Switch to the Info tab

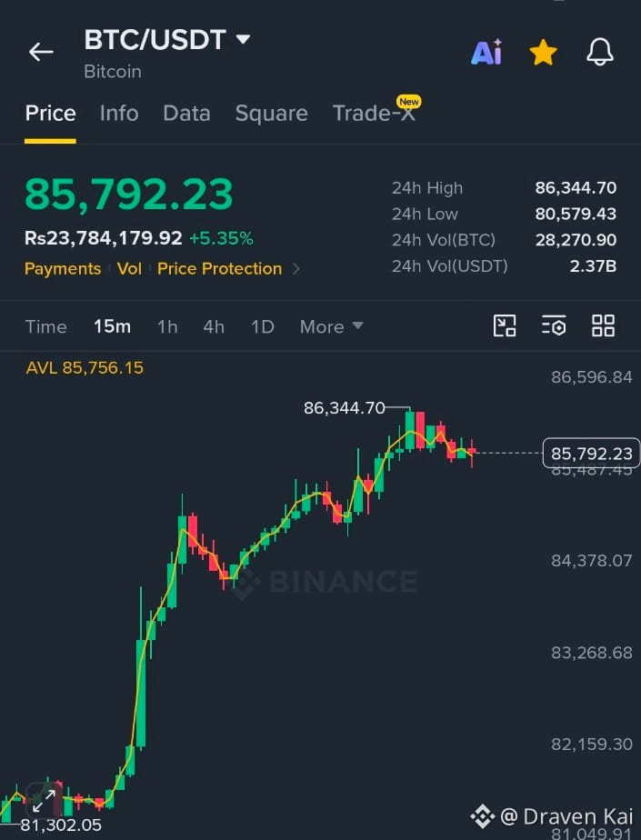click(119, 113)
